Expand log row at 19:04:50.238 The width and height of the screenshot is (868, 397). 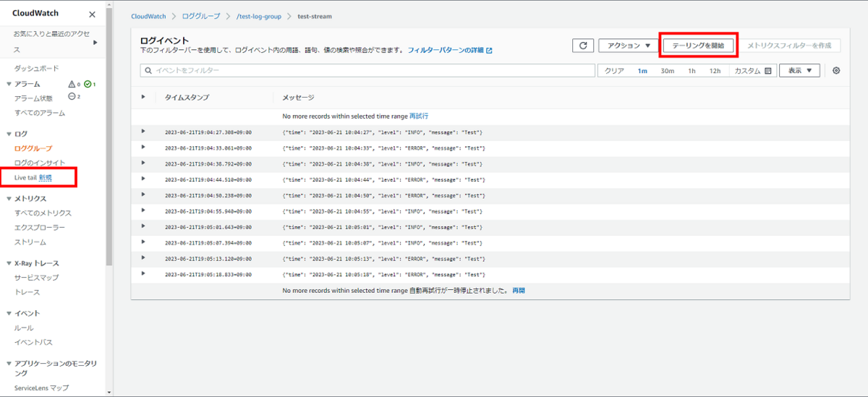pos(143,195)
